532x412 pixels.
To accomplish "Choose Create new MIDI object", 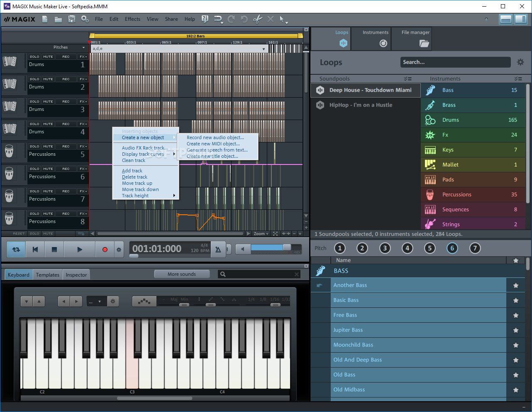I will pos(213,144).
